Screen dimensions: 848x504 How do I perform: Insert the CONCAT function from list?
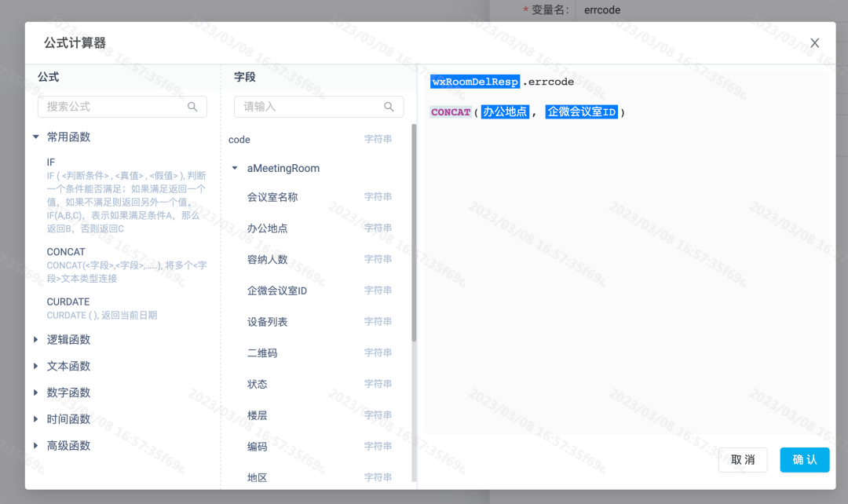point(66,252)
